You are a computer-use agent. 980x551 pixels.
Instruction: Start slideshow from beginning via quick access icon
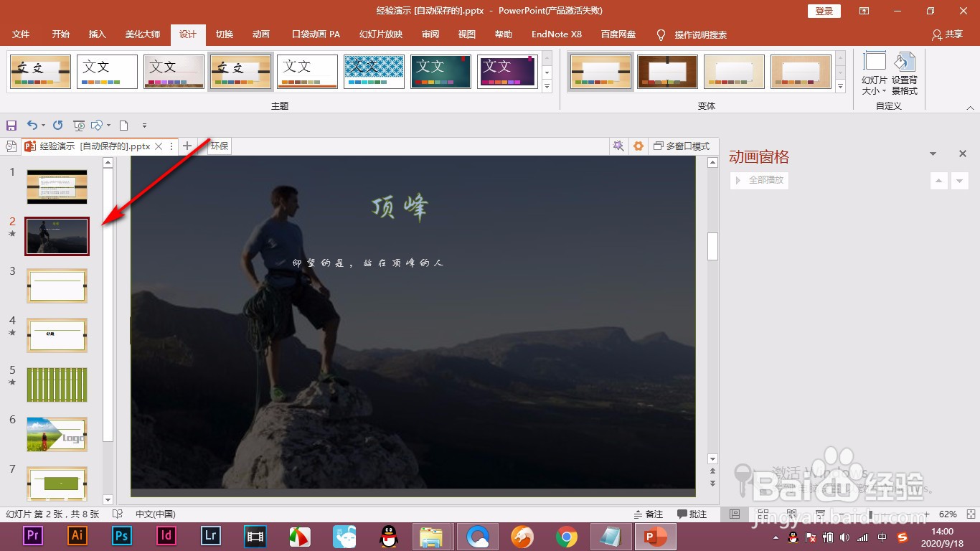(79, 126)
